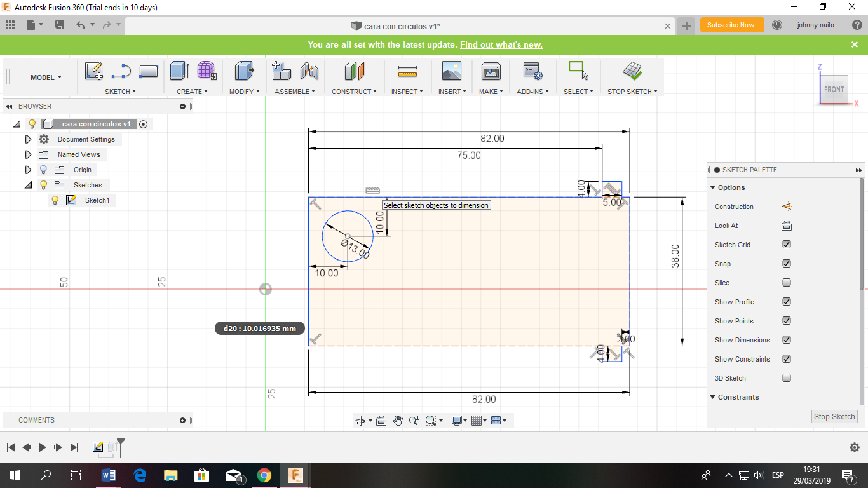Click the Stop Sketch button in palette

tap(834, 417)
